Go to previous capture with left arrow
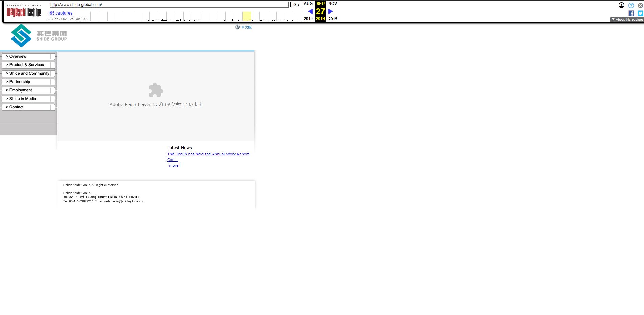This screenshot has height=315, width=644. click(310, 11)
